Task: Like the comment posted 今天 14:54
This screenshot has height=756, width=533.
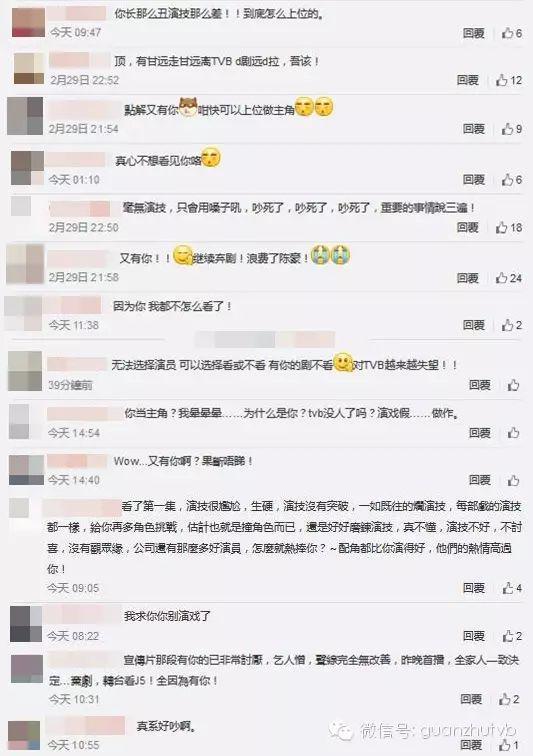Action: tap(513, 433)
